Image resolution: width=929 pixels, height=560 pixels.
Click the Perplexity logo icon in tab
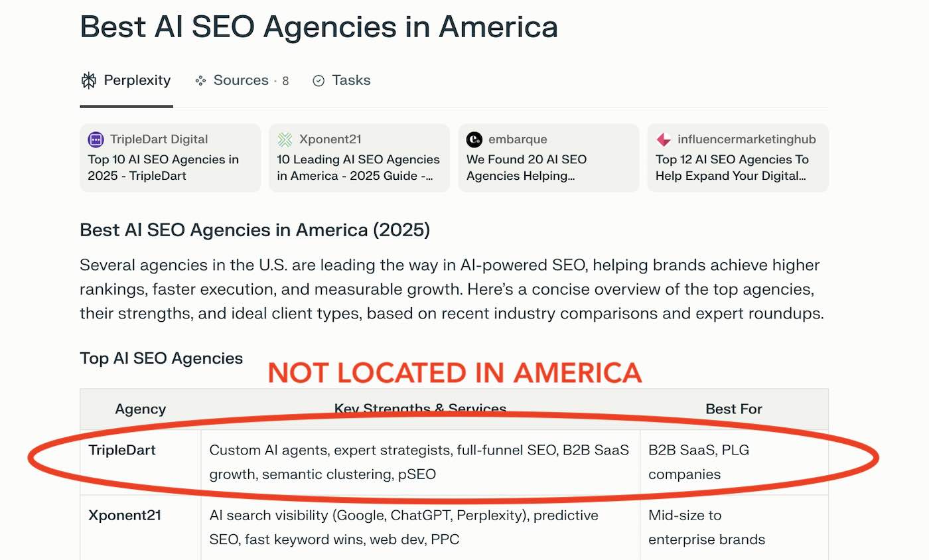pos(88,81)
